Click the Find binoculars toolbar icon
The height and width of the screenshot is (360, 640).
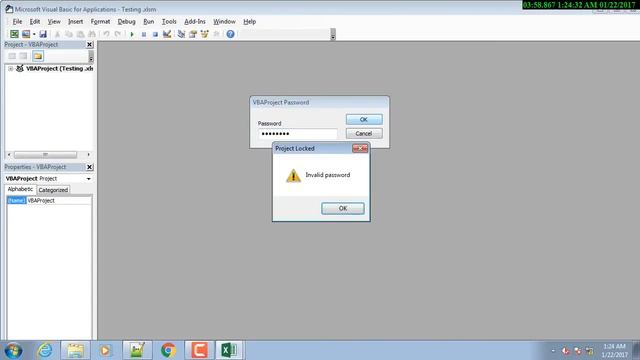pyautogui.click(x=92, y=34)
